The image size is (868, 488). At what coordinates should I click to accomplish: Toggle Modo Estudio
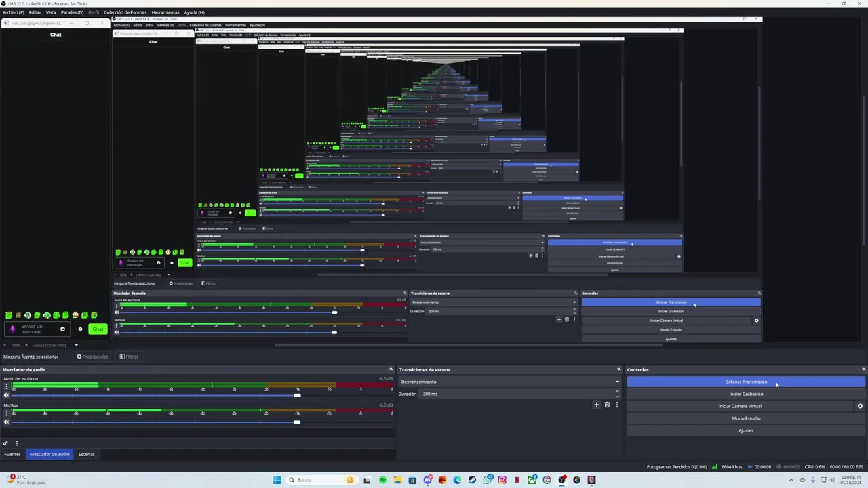(x=746, y=418)
